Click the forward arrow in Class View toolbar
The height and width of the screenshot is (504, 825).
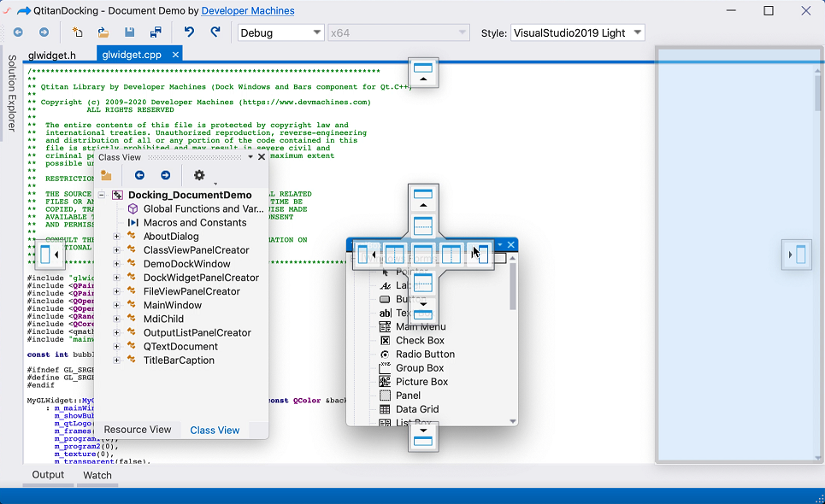pyautogui.click(x=165, y=175)
